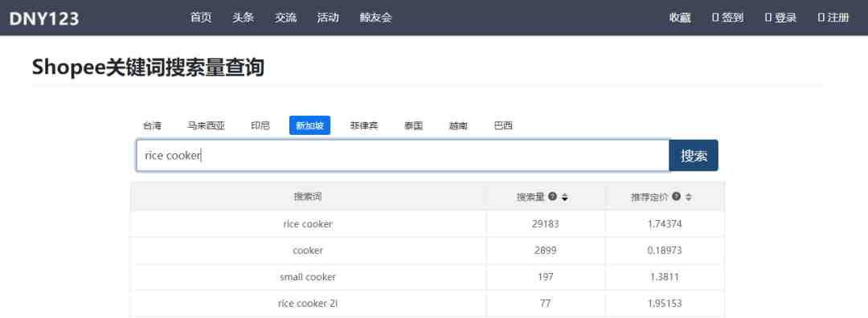Click the 197 search volume cell
Viewport: 868px width, 318px height.
click(x=546, y=277)
